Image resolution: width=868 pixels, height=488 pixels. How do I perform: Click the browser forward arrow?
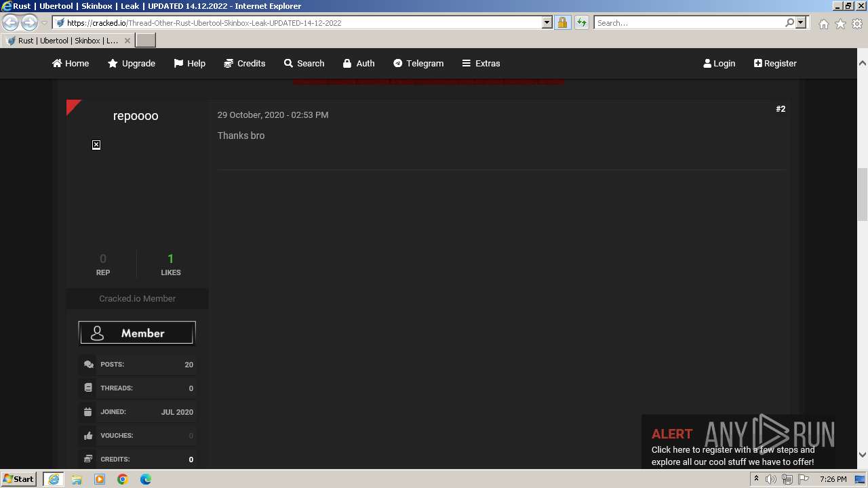click(x=29, y=22)
